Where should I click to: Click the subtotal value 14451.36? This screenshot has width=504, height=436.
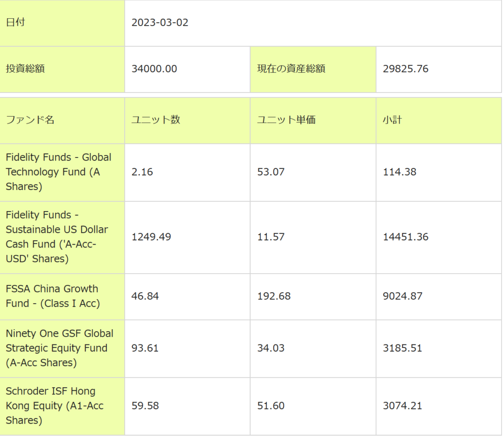tap(406, 237)
